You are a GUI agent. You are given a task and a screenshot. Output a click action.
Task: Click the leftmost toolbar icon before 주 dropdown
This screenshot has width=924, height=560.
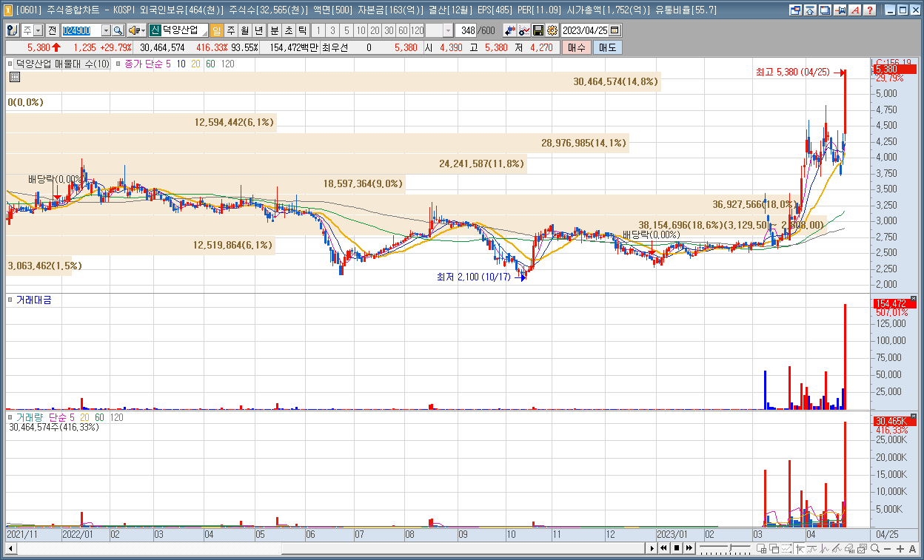13,30
